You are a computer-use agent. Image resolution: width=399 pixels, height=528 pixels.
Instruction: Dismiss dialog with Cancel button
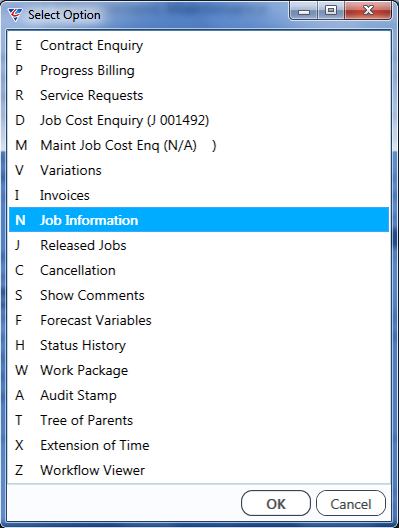coord(351,503)
